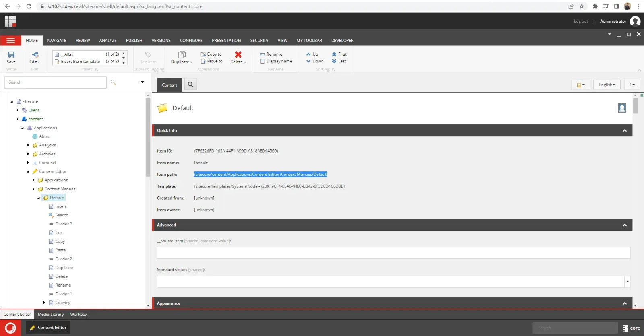Select the Divider 3 tree item
Screen dimensions: 644x336
60,224
